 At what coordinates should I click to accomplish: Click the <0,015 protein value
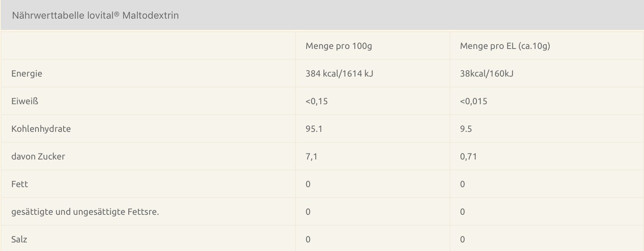[473, 101]
